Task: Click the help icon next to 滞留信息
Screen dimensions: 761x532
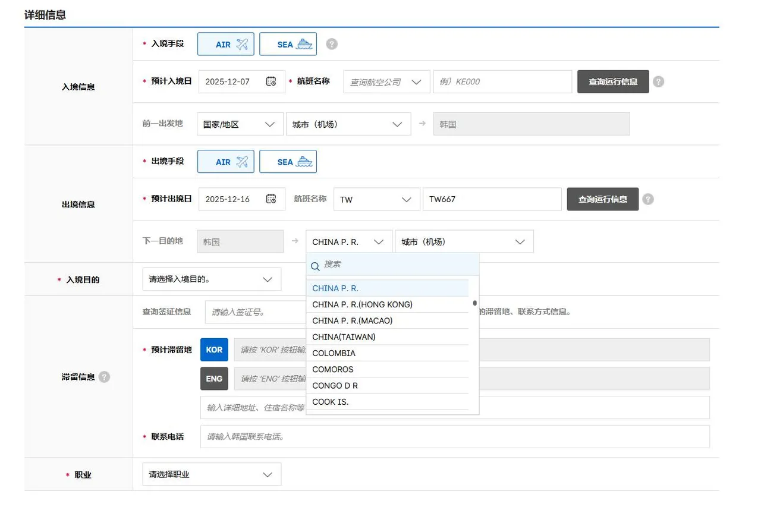Action: point(105,377)
